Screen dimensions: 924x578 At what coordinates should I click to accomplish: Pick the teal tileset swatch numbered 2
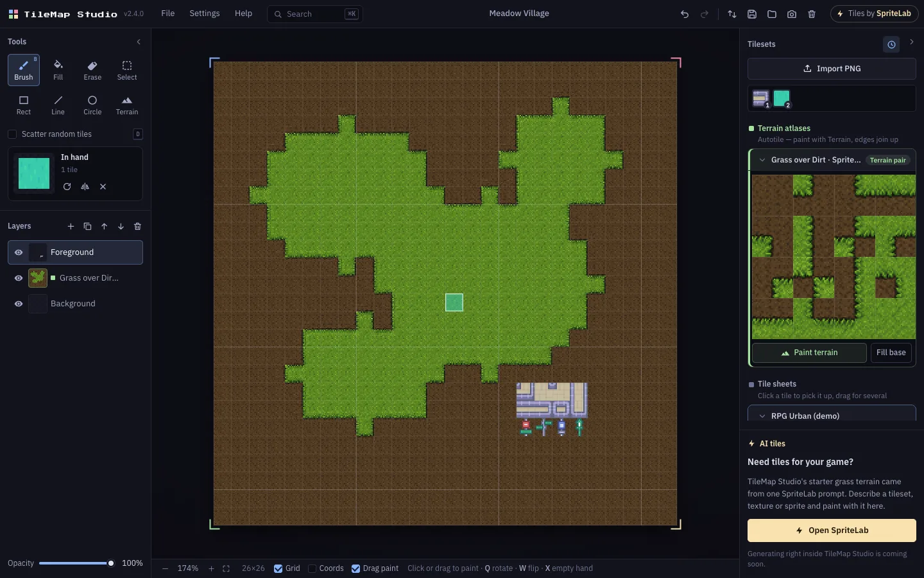(x=782, y=98)
